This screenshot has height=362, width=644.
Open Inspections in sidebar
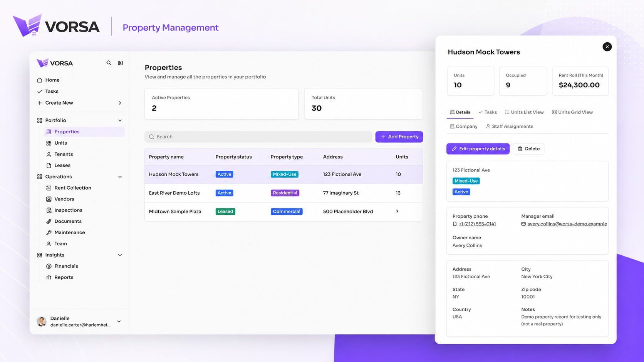coord(68,210)
